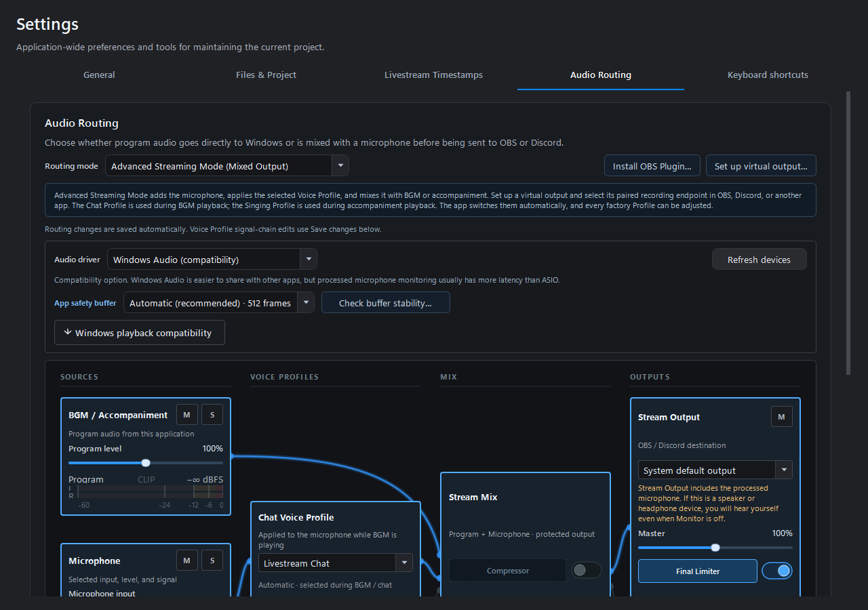868x610 pixels.
Task: Click the Install OBS Plugin button
Action: pos(652,166)
